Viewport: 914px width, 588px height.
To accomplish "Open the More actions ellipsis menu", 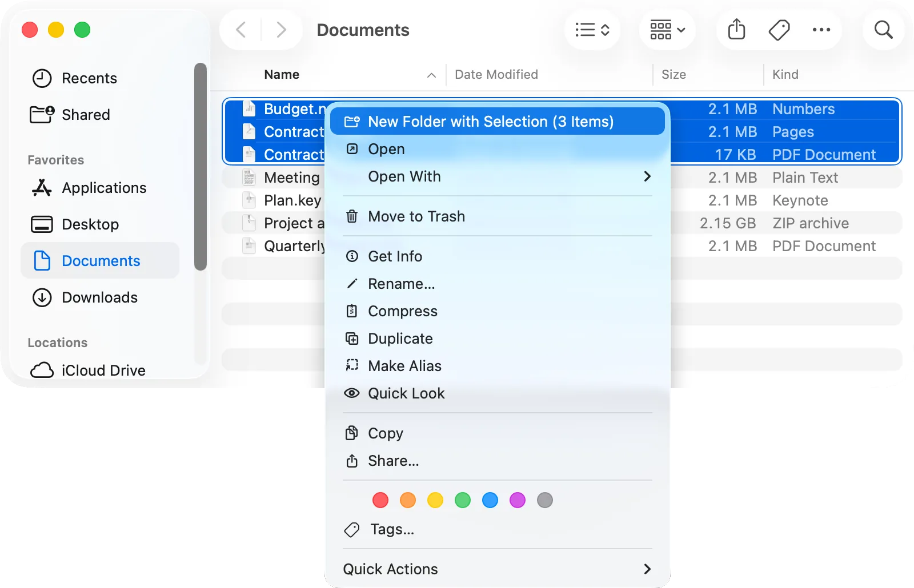I will [821, 30].
